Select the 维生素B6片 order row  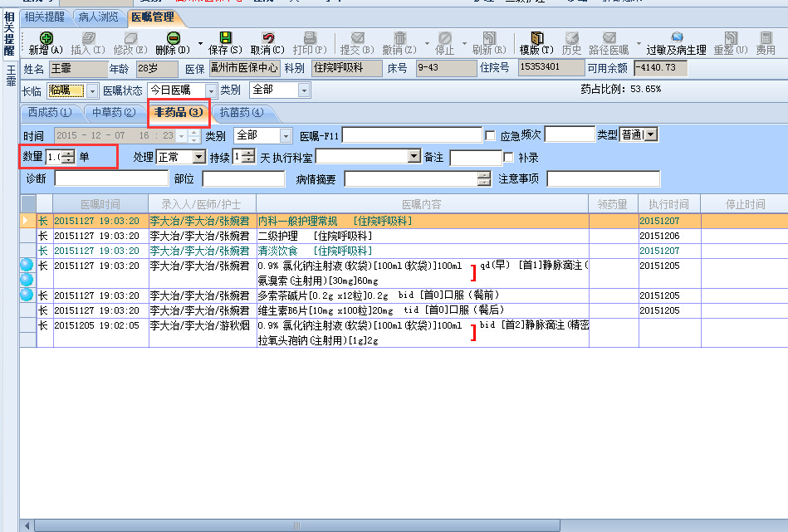pyautogui.click(x=404, y=310)
